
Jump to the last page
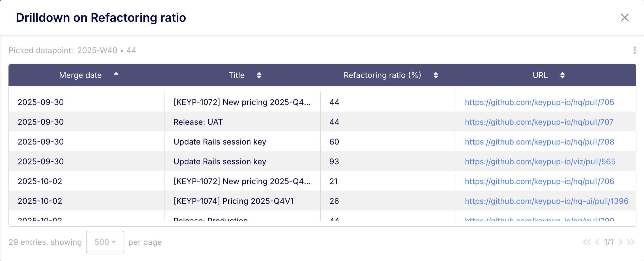631,242
